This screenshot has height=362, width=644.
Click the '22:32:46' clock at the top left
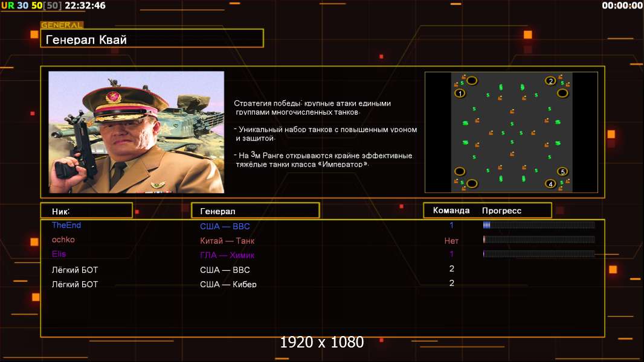coord(85,5)
